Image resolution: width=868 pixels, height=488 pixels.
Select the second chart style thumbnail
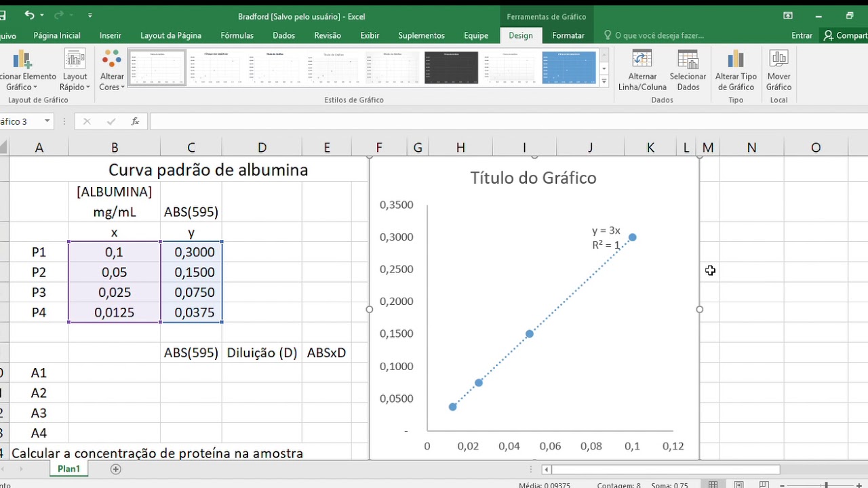(216, 67)
